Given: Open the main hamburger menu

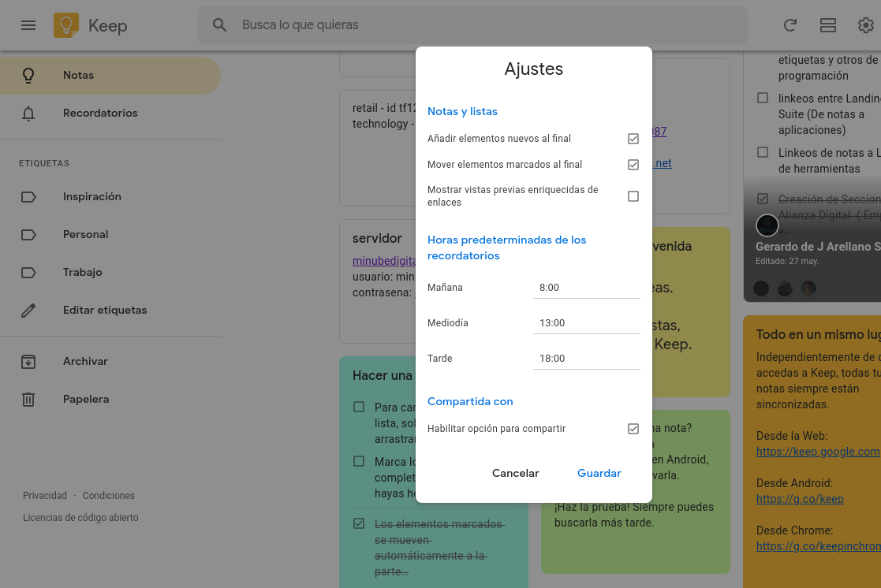Looking at the screenshot, I should click(28, 25).
